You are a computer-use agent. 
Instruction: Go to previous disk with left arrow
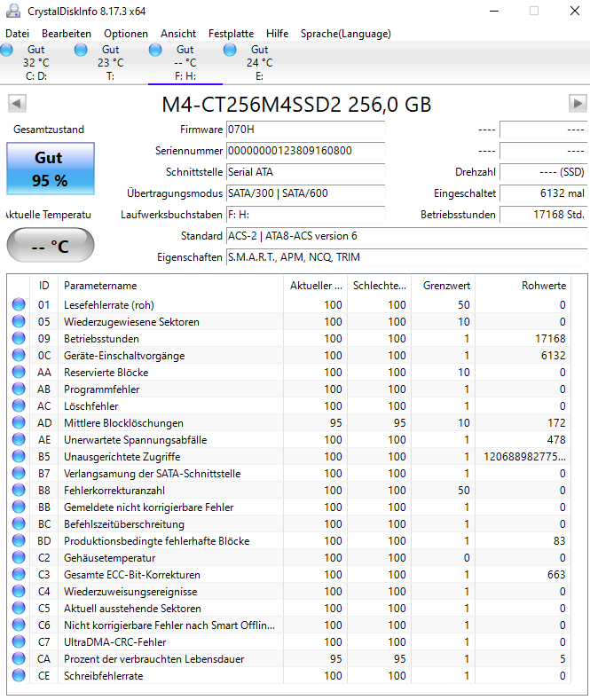click(17, 104)
